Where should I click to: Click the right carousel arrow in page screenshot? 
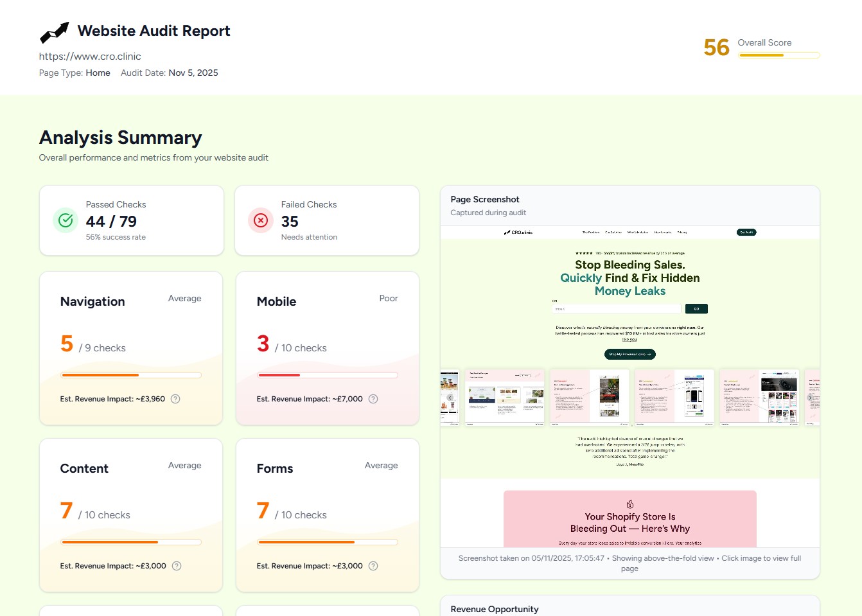click(810, 398)
